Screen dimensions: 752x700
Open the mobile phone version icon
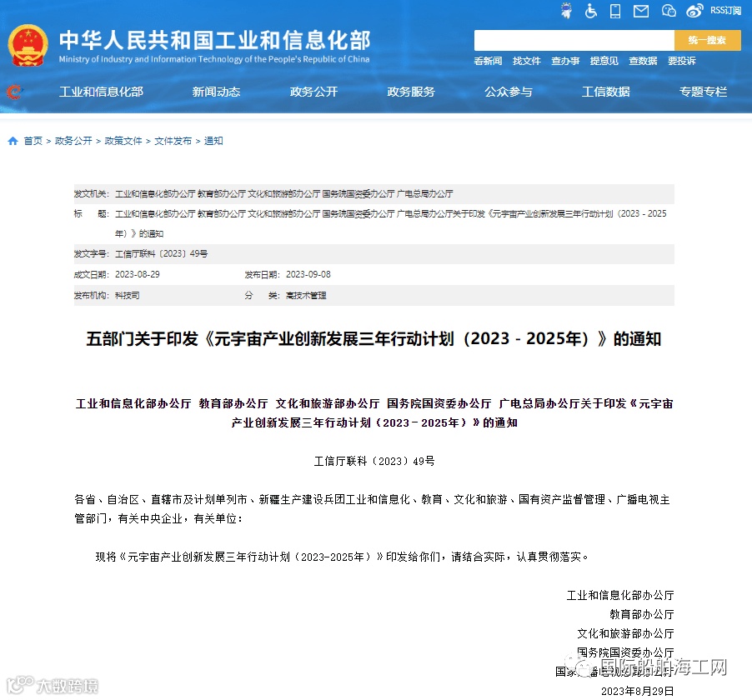click(x=614, y=11)
